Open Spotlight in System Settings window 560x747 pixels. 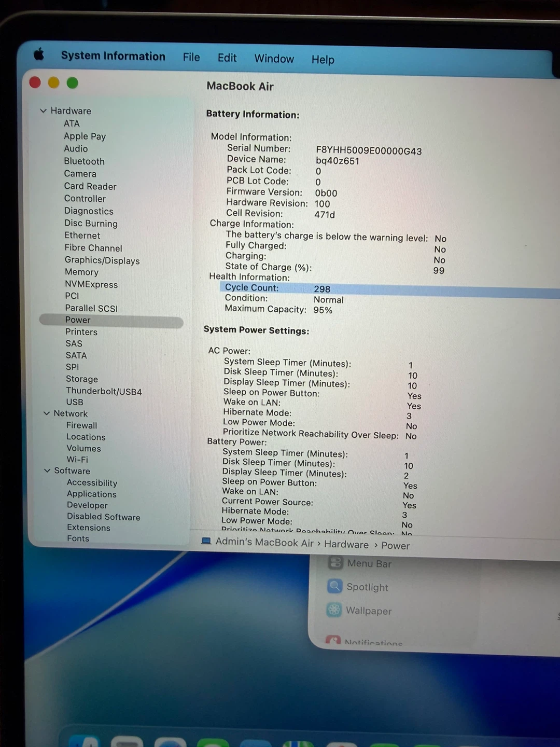point(358,587)
